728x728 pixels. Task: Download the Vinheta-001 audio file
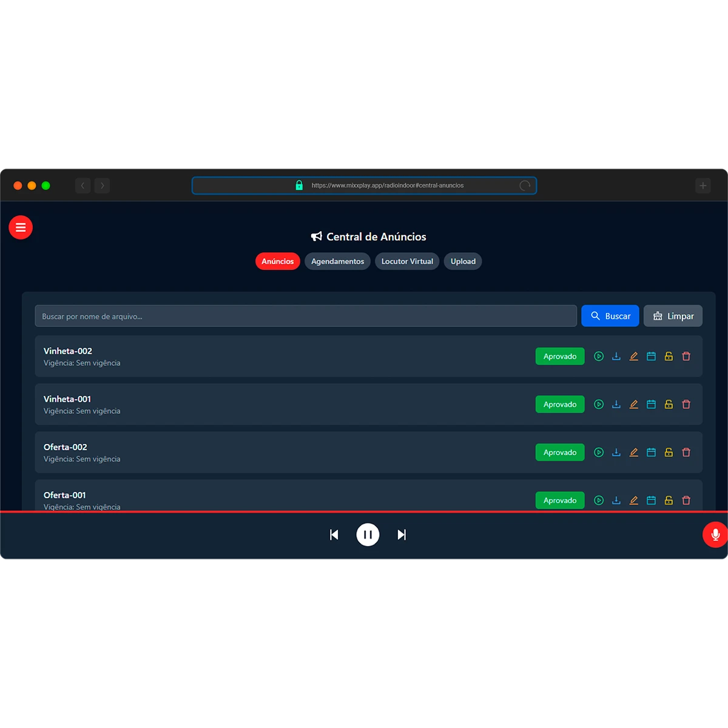tap(616, 404)
